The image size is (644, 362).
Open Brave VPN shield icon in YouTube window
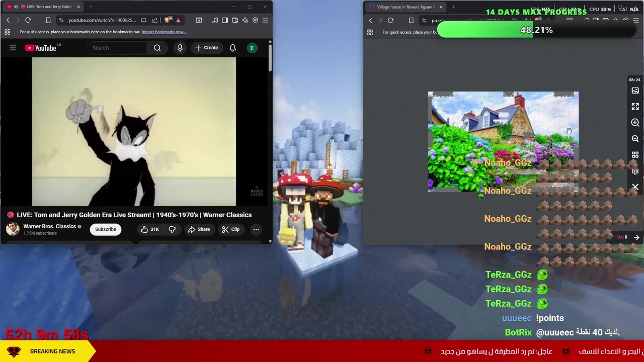(255, 20)
